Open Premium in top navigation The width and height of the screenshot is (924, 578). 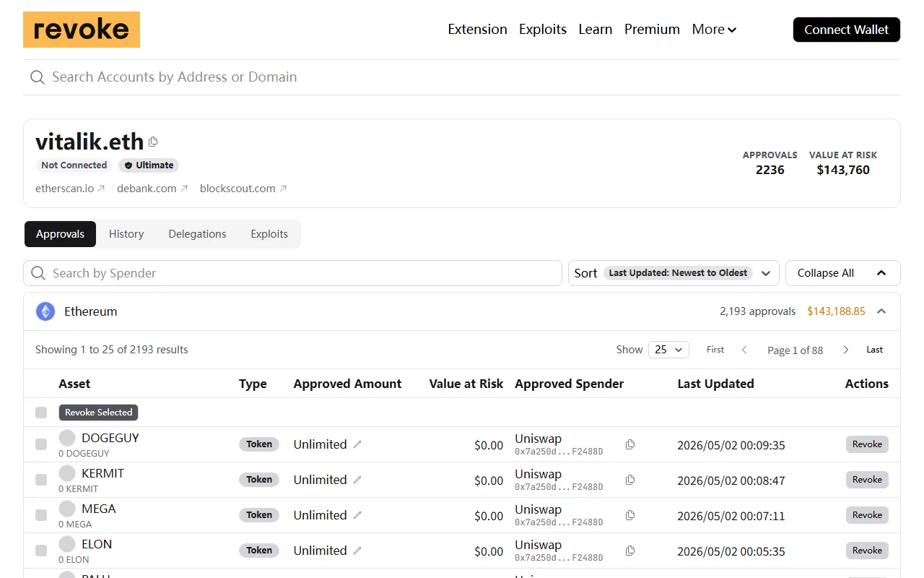[x=652, y=30]
